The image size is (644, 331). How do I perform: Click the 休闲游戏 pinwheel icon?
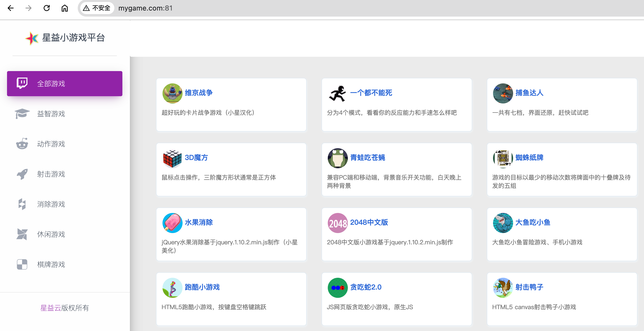22,234
